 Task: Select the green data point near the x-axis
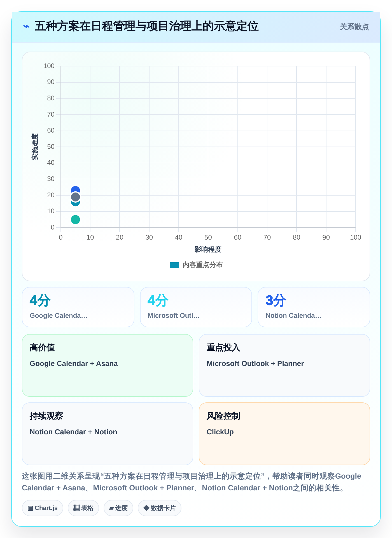(x=75, y=219)
